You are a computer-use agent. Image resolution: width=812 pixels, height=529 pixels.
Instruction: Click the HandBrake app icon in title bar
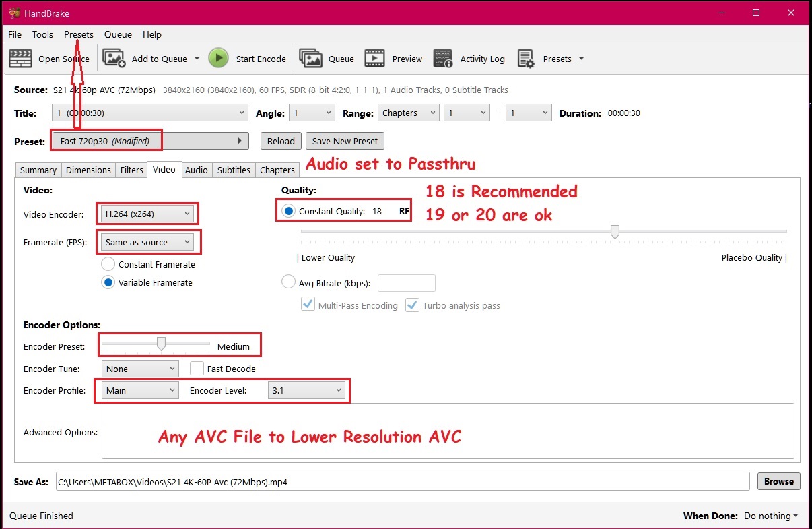tap(15, 13)
